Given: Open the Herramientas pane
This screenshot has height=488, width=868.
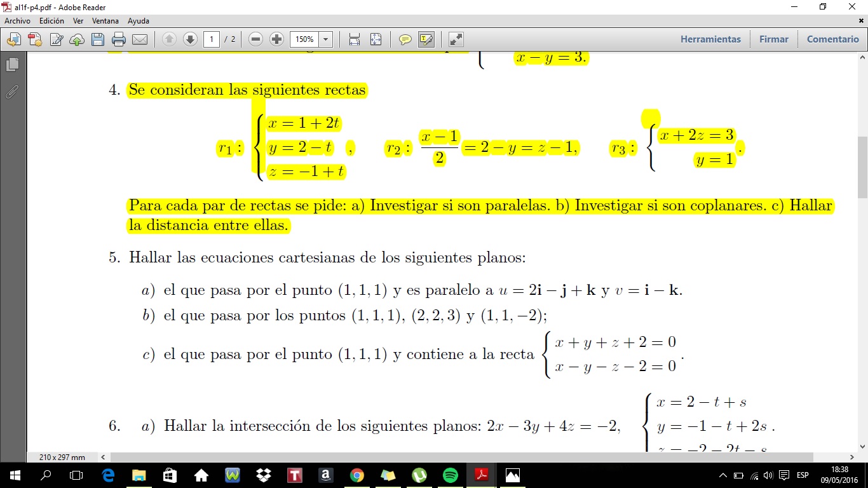Looking at the screenshot, I should tap(710, 39).
